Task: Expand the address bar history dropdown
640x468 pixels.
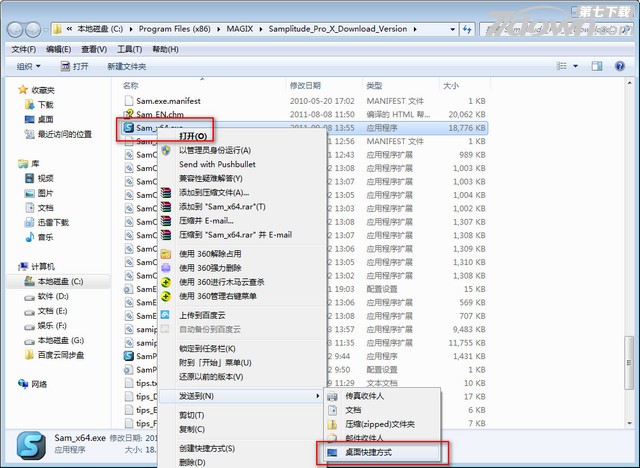Action: (452, 29)
